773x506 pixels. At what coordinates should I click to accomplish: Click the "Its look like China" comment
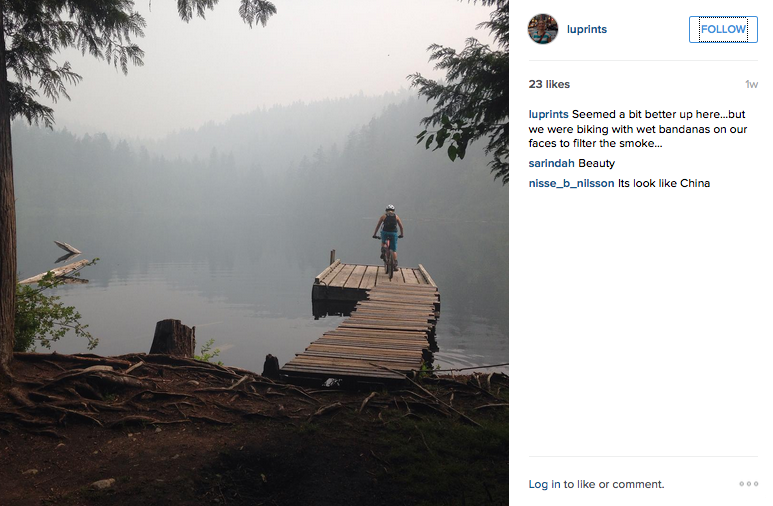pos(664,183)
